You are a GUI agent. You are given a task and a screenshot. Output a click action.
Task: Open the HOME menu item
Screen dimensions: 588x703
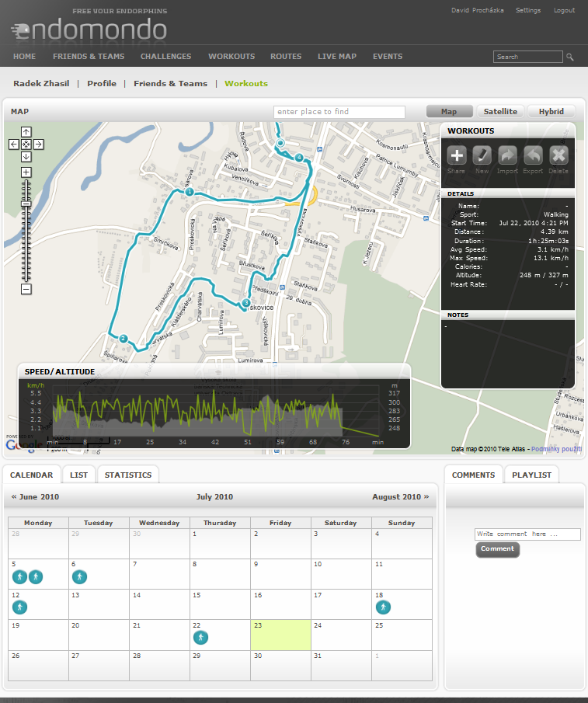pos(24,57)
